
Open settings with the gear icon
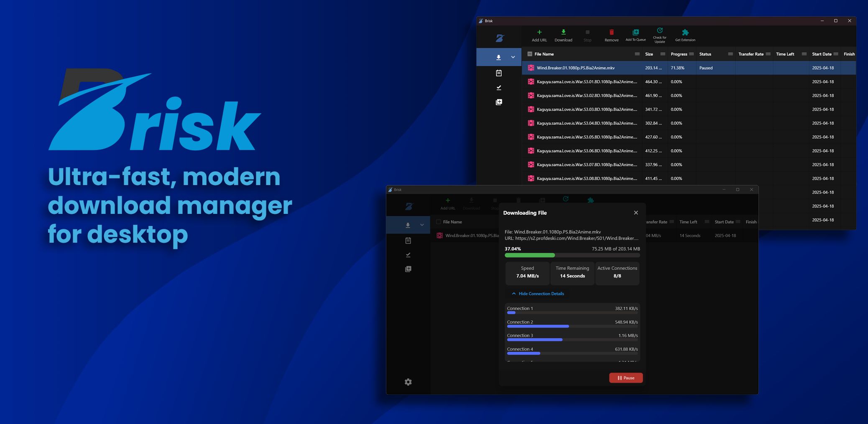click(x=408, y=382)
